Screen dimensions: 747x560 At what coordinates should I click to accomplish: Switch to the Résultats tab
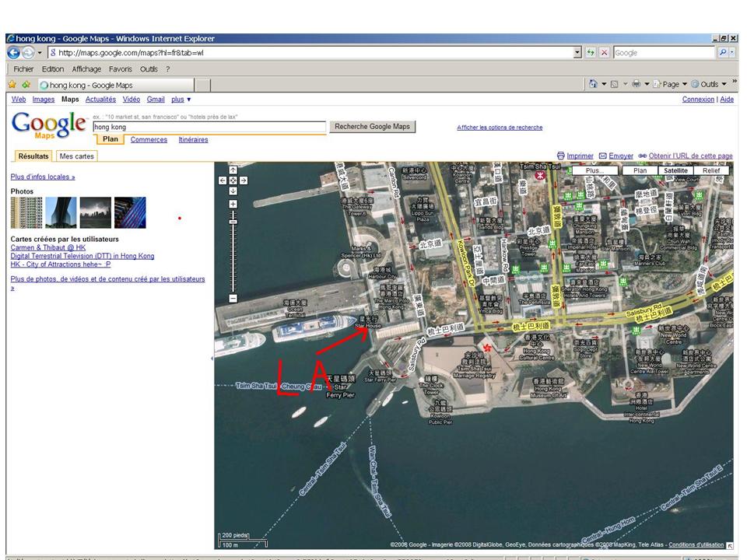[33, 156]
